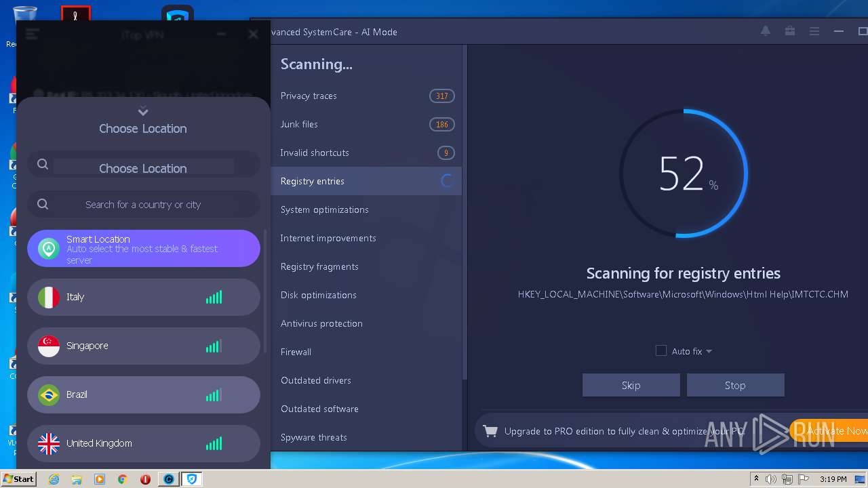Open Windows Media Player from taskbar
This screenshot has height=488, width=868.
tap(100, 479)
